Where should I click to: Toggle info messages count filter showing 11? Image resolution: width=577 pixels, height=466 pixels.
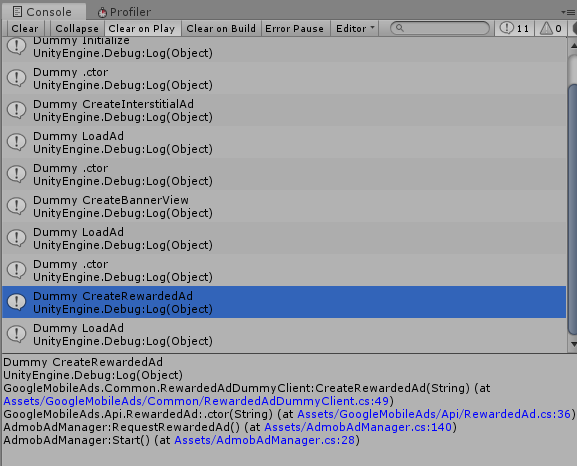point(514,28)
